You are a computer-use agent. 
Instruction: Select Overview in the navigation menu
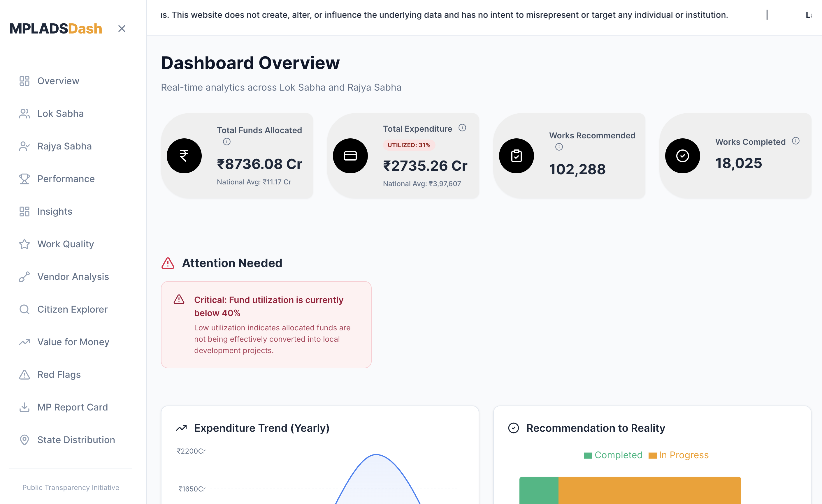[x=58, y=81]
